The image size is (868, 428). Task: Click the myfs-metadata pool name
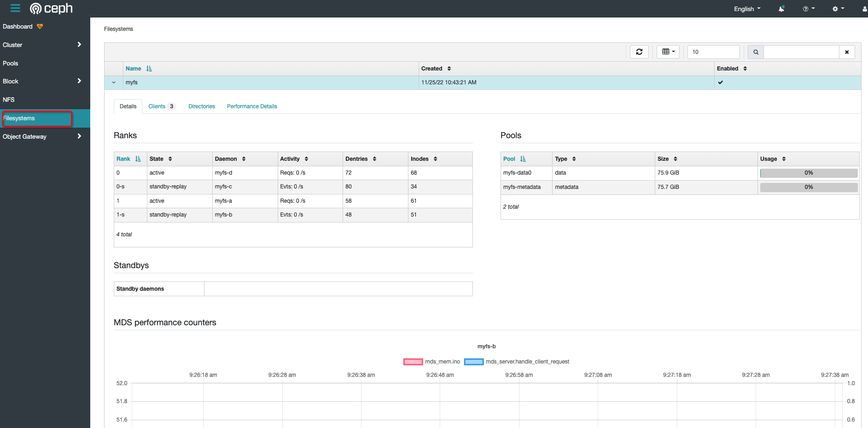(522, 187)
